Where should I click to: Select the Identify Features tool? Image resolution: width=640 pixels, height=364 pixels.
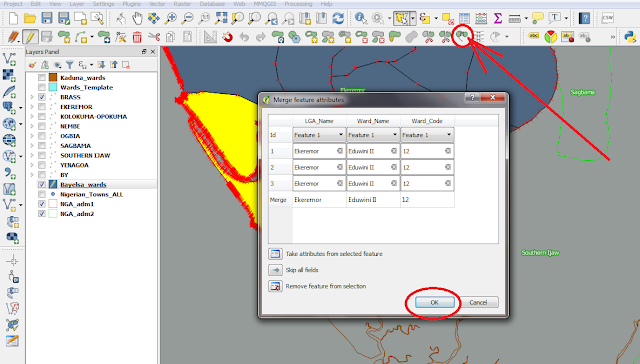click(x=361, y=18)
